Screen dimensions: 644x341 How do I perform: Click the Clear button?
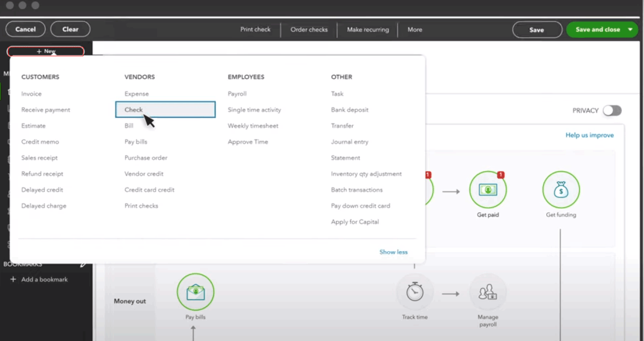pyautogui.click(x=70, y=29)
